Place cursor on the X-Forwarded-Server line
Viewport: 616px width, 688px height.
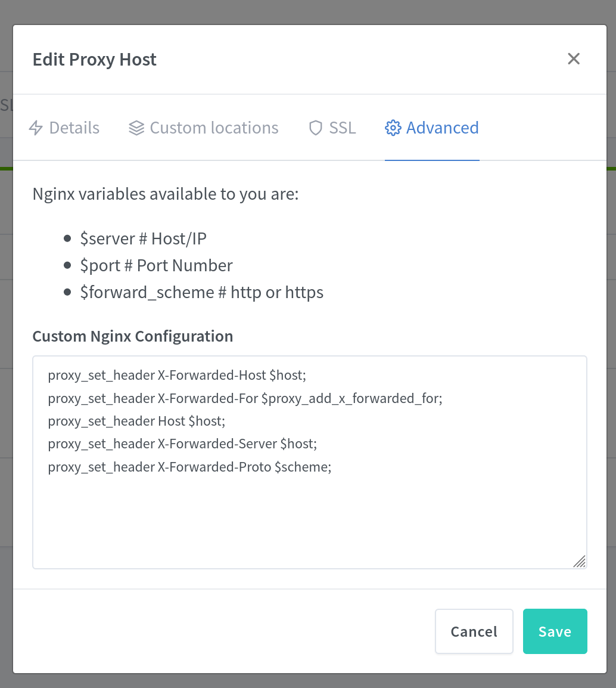point(182,444)
